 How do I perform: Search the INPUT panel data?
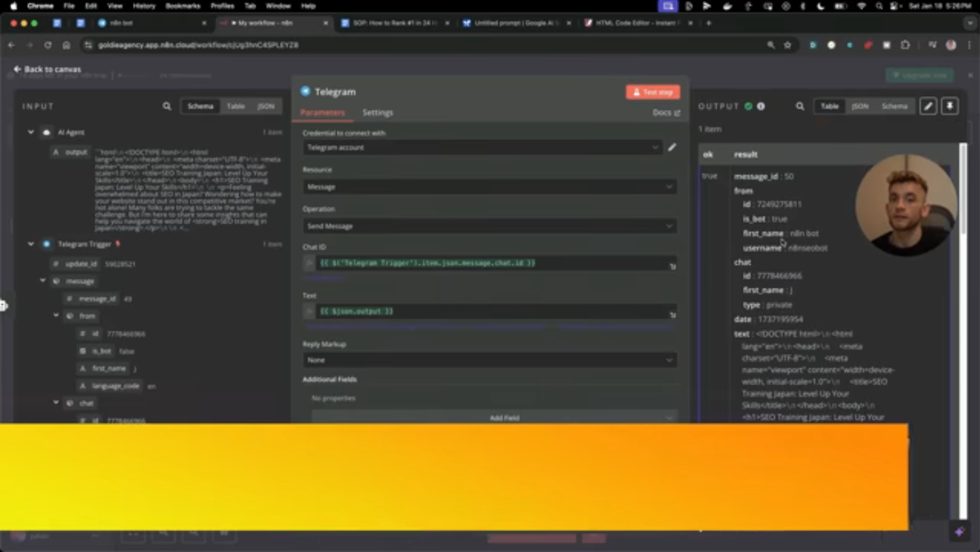pyautogui.click(x=167, y=106)
